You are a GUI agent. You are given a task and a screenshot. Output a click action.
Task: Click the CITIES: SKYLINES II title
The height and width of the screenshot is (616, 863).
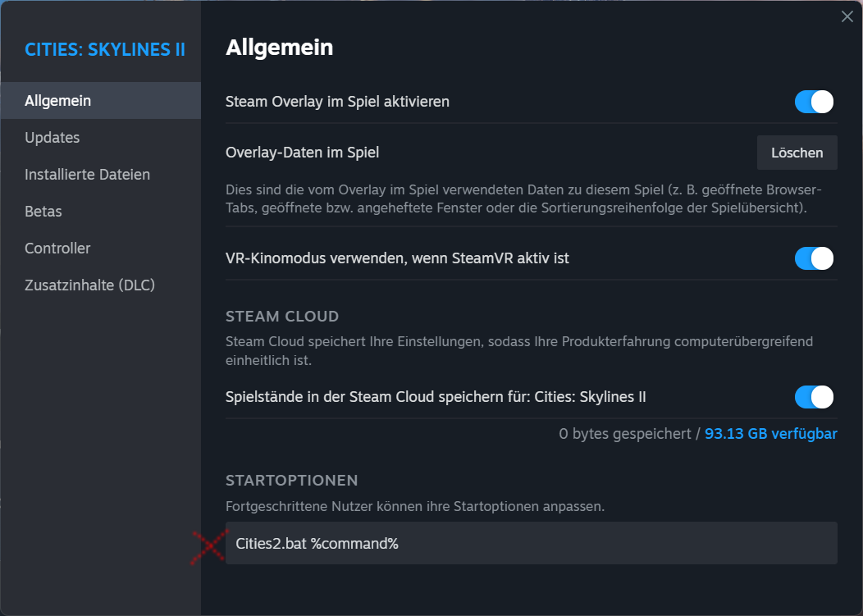pos(105,49)
